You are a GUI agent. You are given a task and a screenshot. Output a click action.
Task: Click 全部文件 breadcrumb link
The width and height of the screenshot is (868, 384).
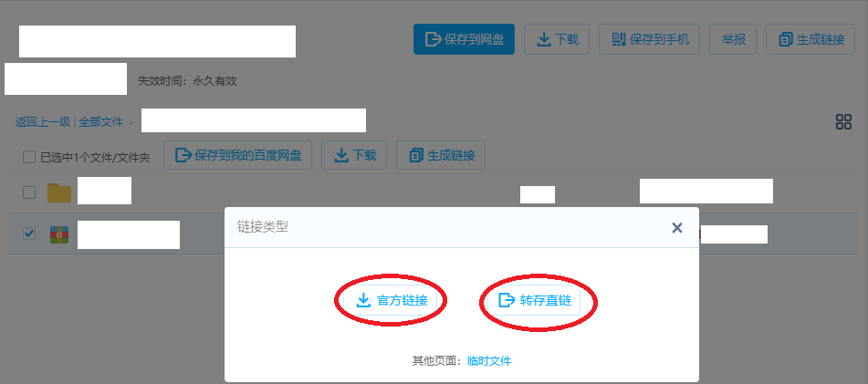point(100,121)
